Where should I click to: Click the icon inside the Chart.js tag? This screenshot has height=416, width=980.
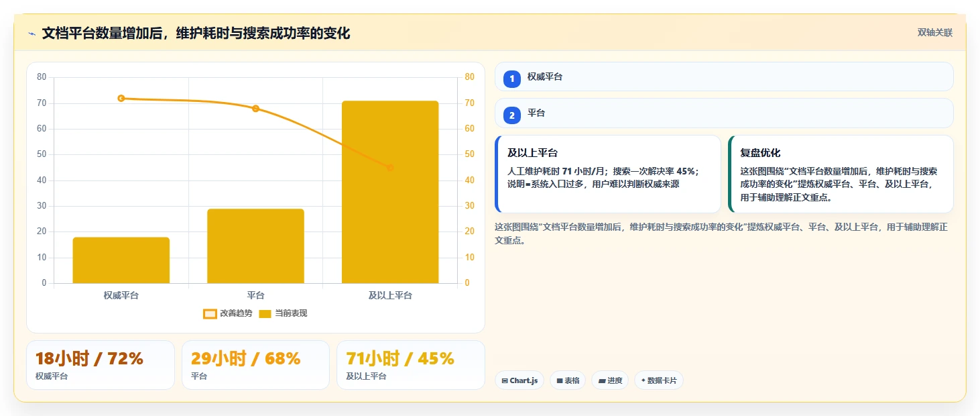[x=504, y=380]
